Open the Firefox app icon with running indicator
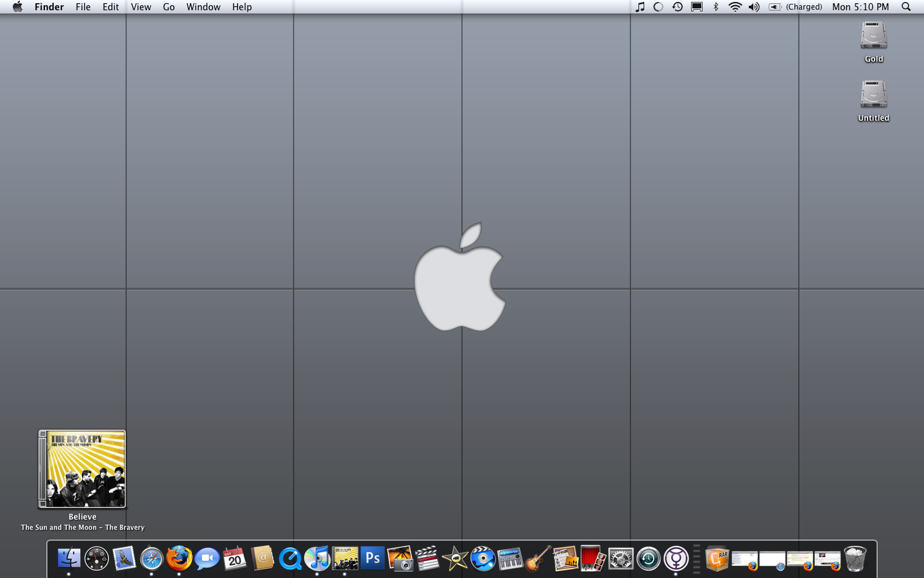The height and width of the screenshot is (578, 924). [x=179, y=558]
